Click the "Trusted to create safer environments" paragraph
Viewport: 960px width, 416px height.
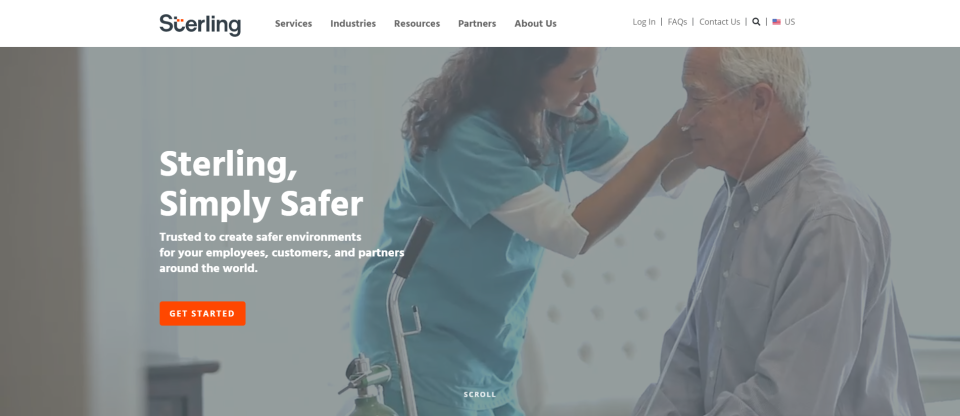[x=282, y=252]
